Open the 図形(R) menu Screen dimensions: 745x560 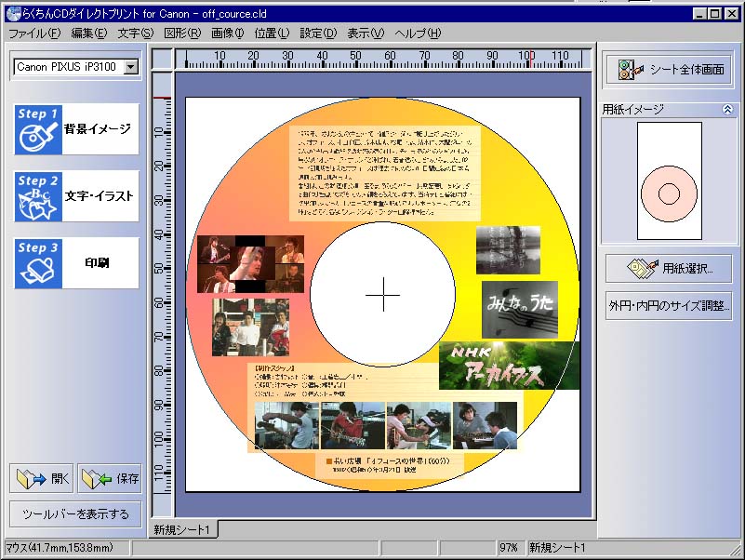pyautogui.click(x=182, y=33)
